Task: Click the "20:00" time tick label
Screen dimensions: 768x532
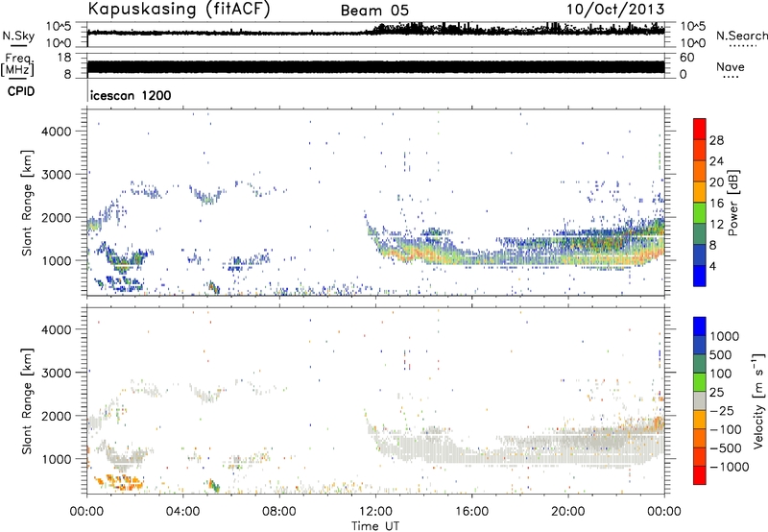Action: [568, 512]
